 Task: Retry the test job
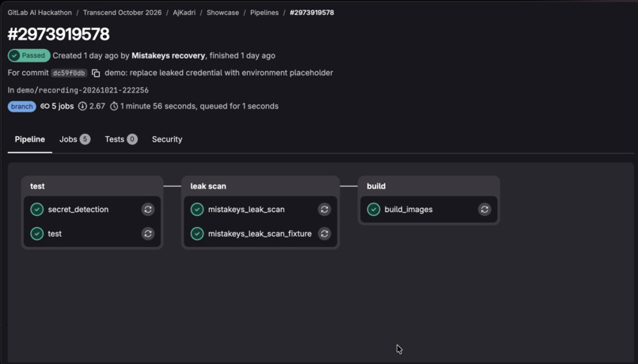click(x=148, y=234)
